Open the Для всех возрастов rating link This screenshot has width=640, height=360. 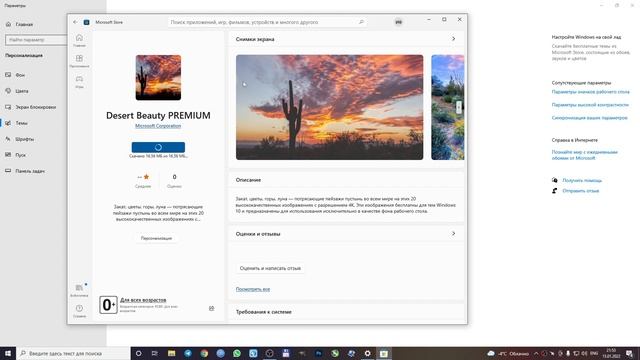coord(143,300)
